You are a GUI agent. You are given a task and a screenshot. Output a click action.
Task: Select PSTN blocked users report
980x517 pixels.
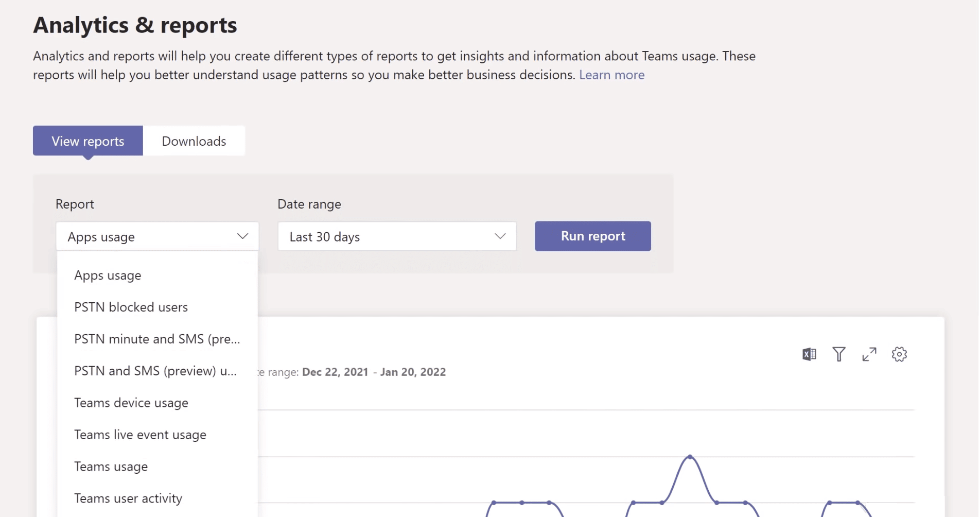coord(131,307)
